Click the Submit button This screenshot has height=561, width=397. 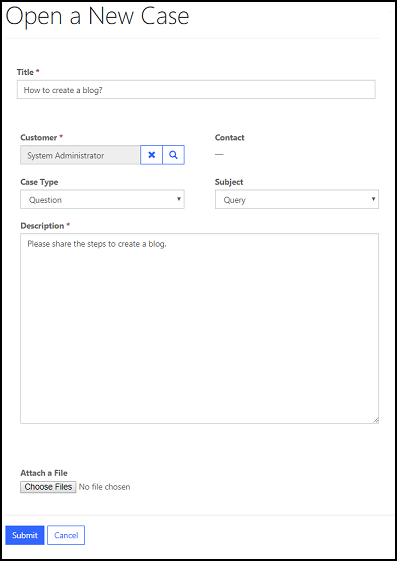pyautogui.click(x=25, y=535)
